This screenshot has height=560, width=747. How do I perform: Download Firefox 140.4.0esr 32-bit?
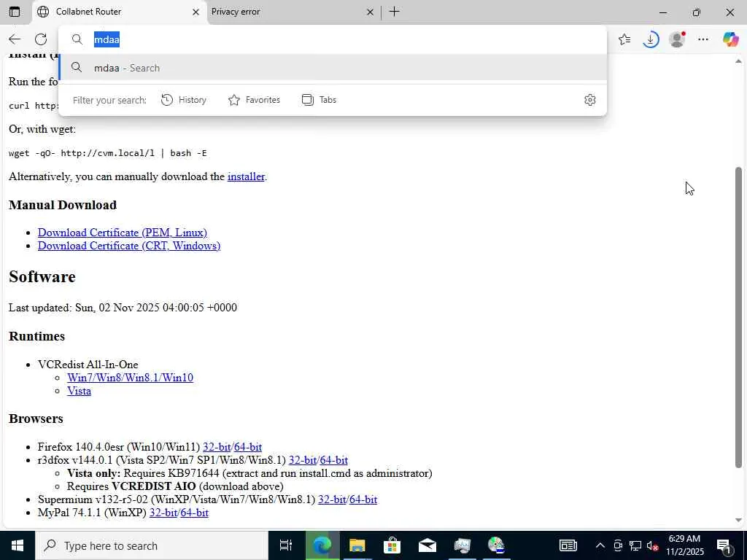(217, 447)
